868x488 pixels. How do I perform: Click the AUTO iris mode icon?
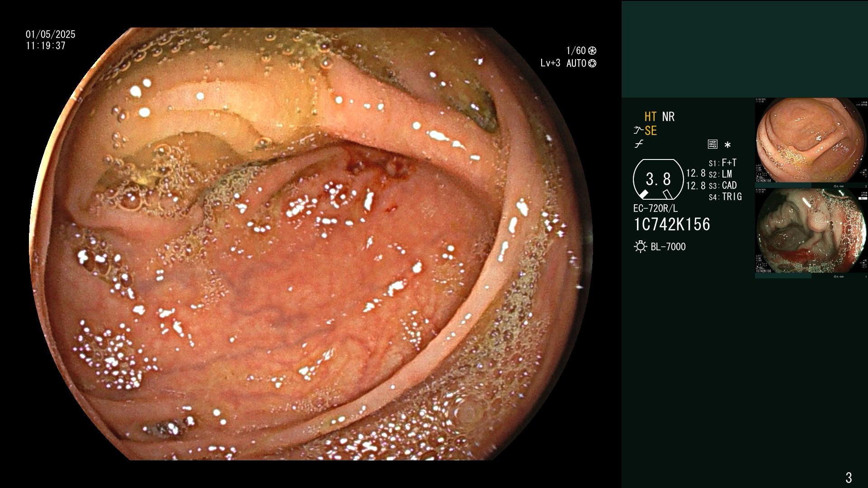pos(592,63)
